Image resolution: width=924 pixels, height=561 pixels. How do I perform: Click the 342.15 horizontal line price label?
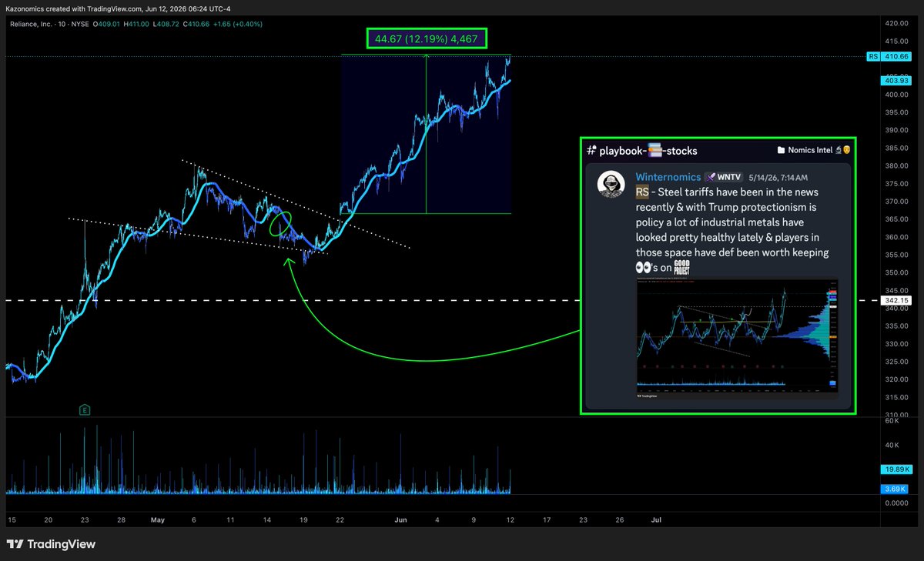click(898, 300)
